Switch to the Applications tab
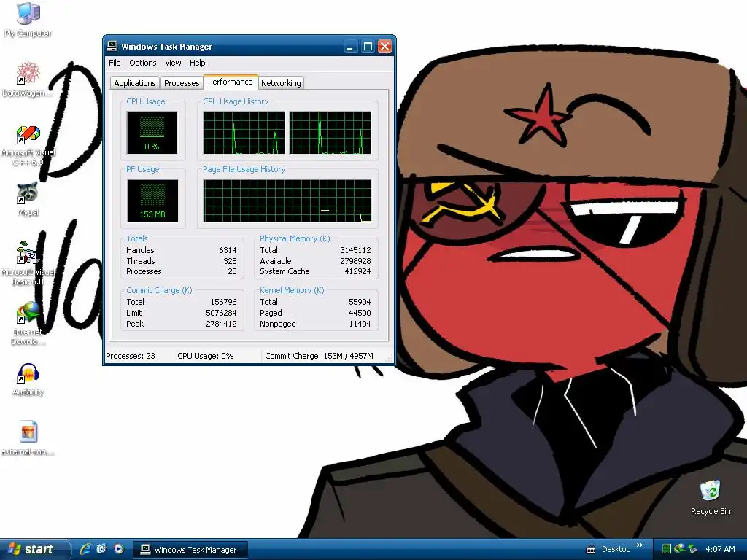747x560 pixels. tap(135, 83)
